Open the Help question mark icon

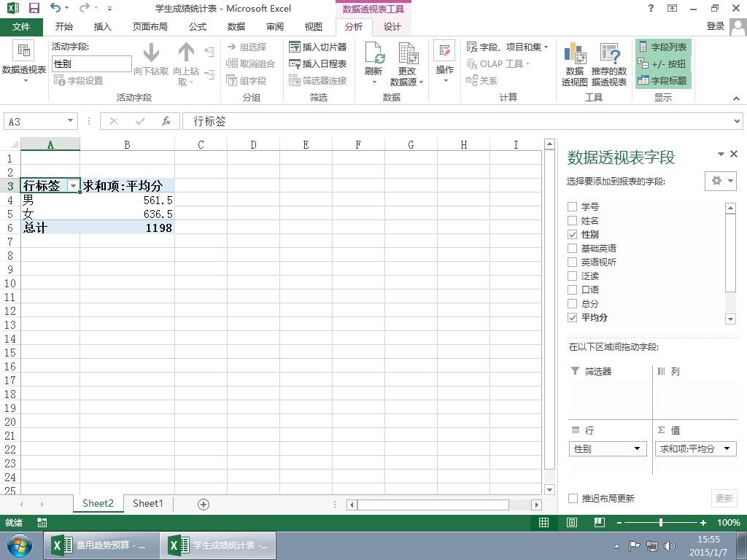click(x=651, y=8)
